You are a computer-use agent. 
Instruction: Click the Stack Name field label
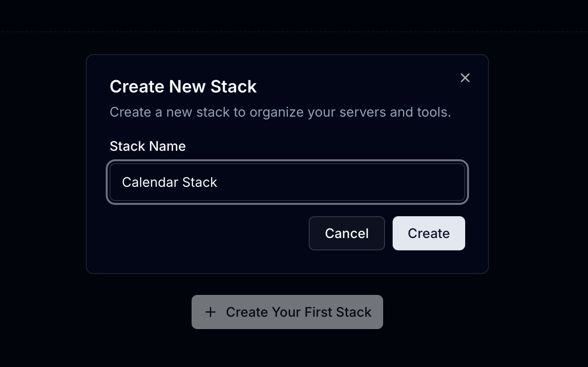pyautogui.click(x=147, y=146)
